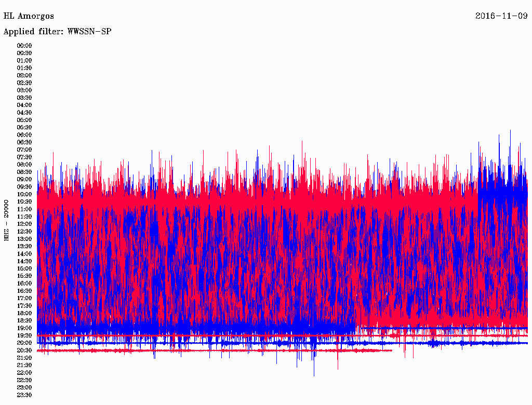Click the 23:00 time label
The width and height of the screenshot is (532, 405).
click(x=24, y=388)
